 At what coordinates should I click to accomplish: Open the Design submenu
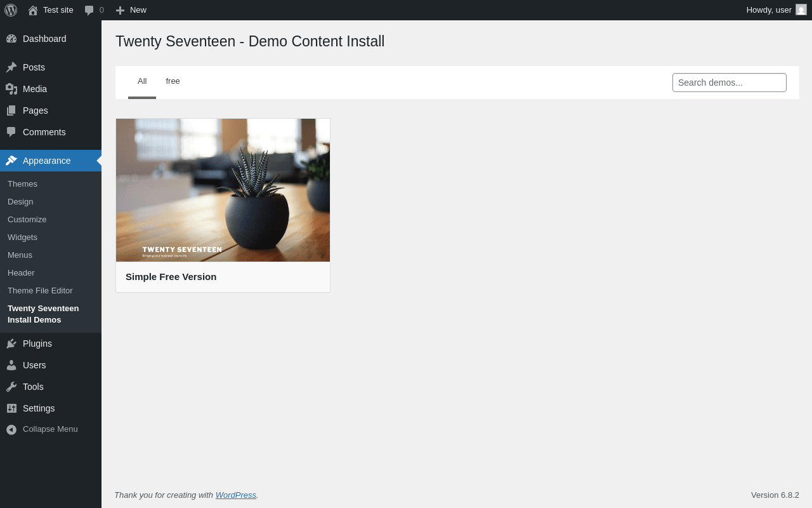tap(20, 201)
